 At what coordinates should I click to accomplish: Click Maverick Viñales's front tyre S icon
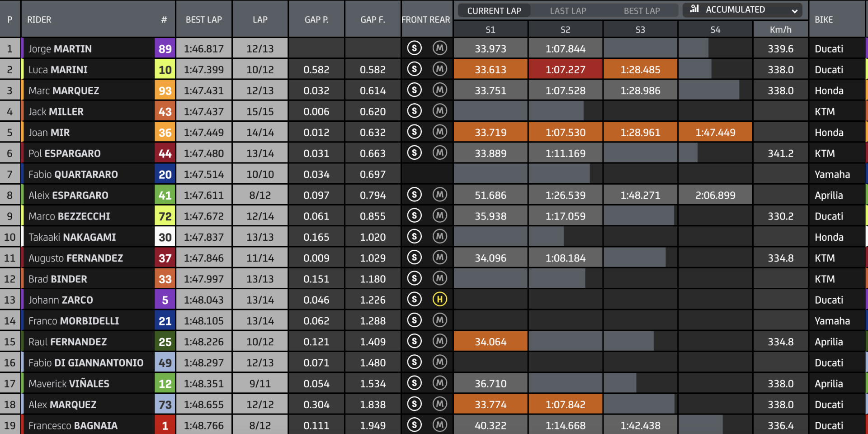coord(414,383)
